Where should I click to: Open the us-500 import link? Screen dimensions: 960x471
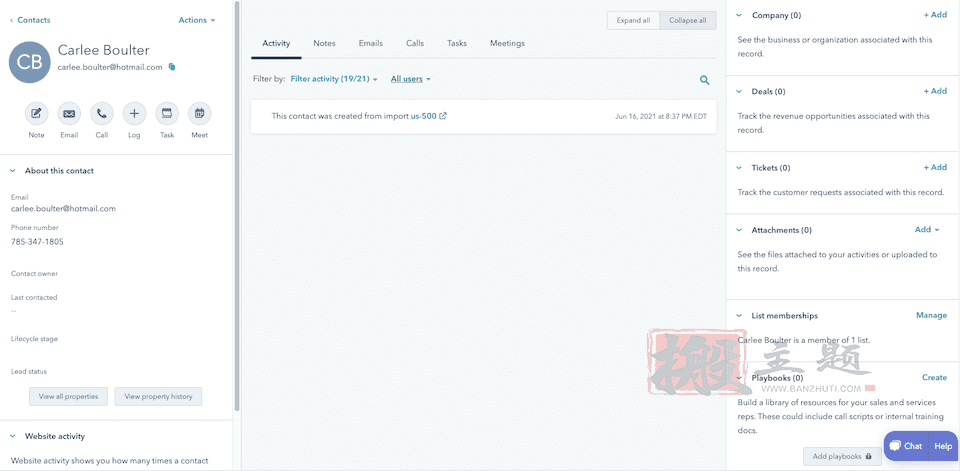tap(424, 116)
